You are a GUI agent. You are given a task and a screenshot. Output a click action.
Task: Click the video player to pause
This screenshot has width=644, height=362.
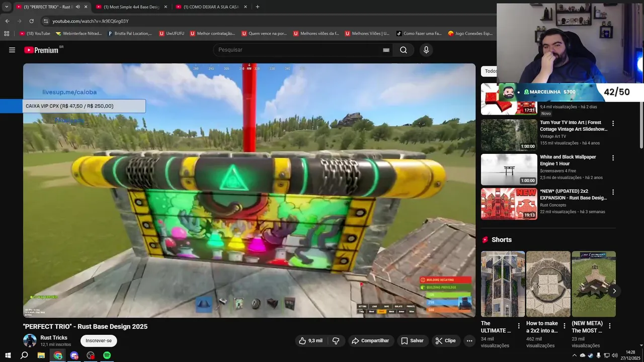[x=249, y=190]
